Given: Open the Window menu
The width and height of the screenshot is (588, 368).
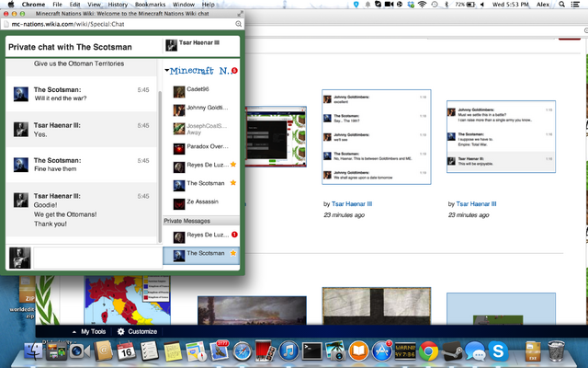Looking at the screenshot, I should click(x=184, y=5).
